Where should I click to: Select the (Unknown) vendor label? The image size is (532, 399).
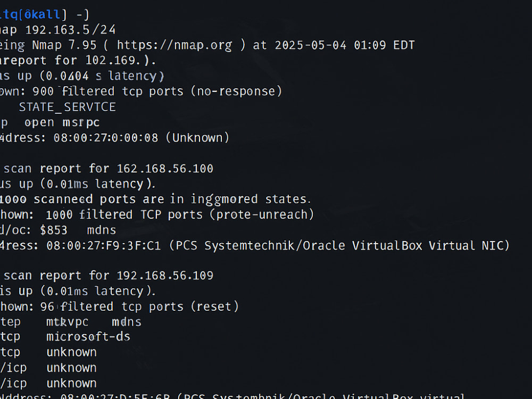click(198, 138)
